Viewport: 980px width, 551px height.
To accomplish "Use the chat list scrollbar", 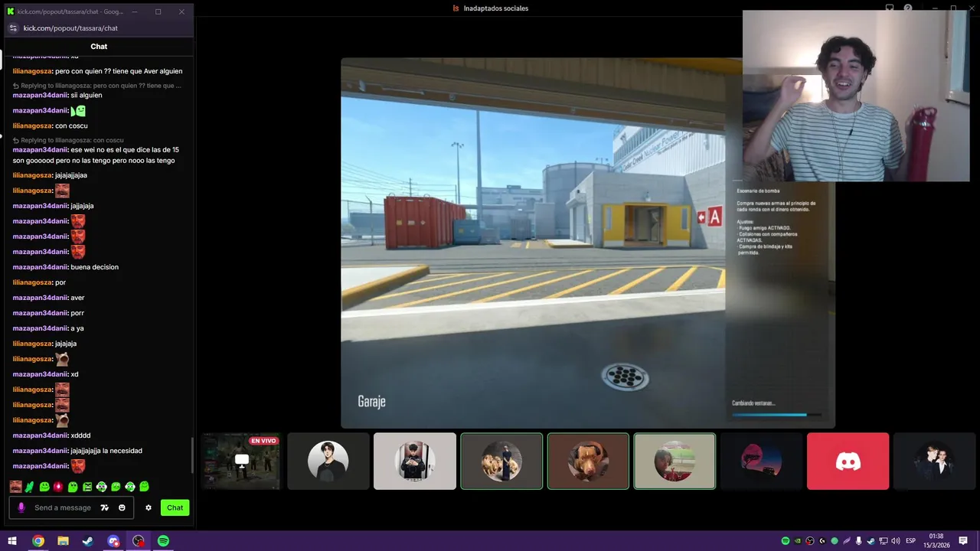I will tap(191, 455).
